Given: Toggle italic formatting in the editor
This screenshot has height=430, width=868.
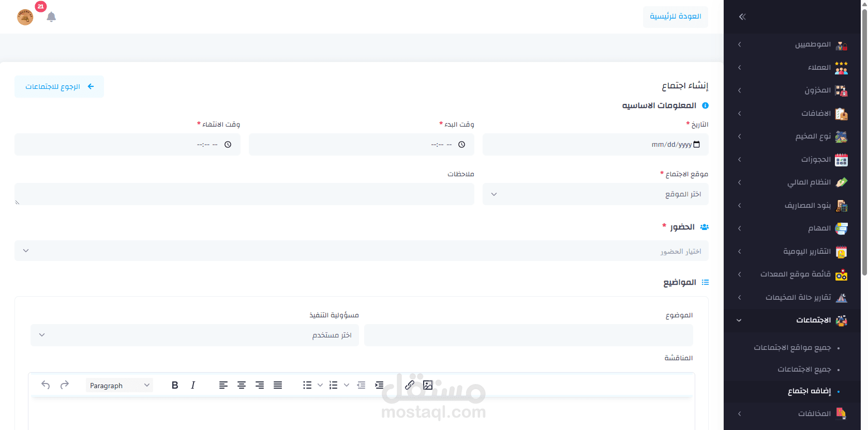Looking at the screenshot, I should click(193, 385).
